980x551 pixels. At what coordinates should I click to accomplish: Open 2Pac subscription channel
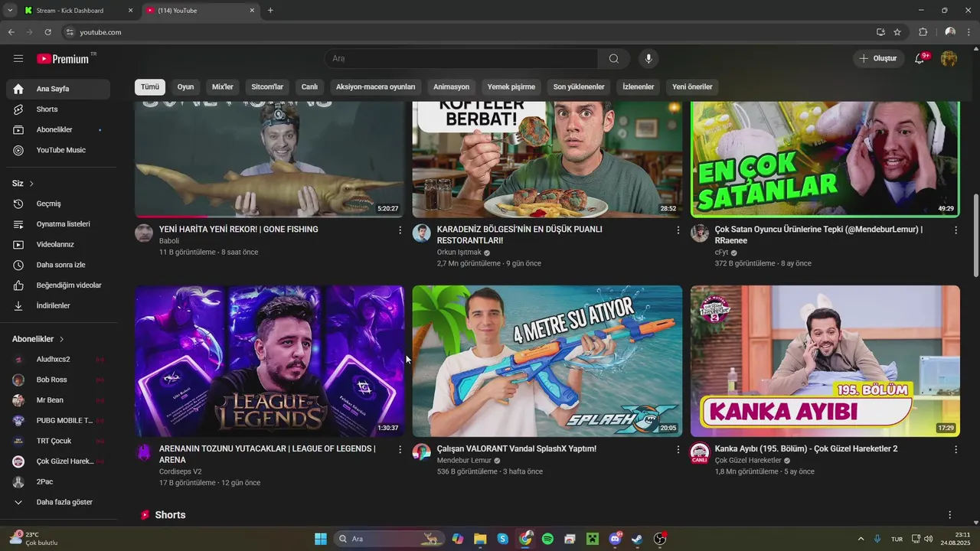click(58, 482)
